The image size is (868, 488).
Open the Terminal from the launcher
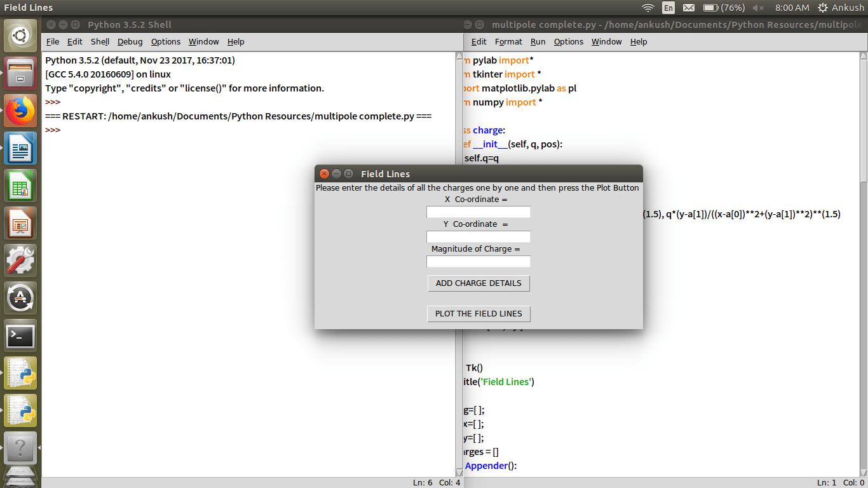click(20, 336)
